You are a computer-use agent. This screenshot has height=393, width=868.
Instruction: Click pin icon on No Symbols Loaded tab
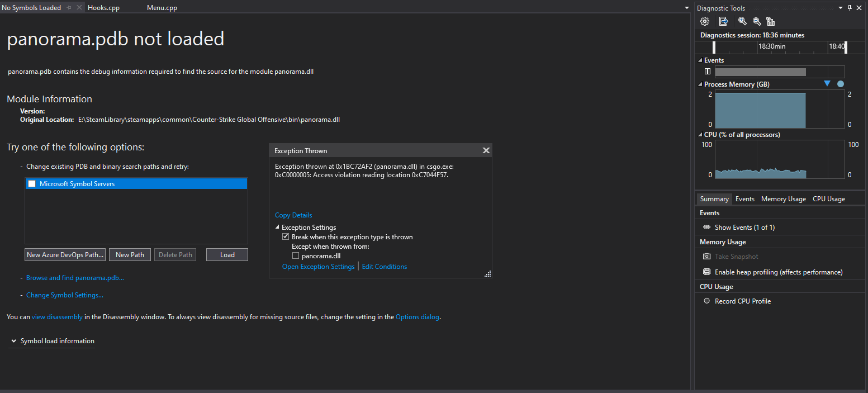pos(69,8)
